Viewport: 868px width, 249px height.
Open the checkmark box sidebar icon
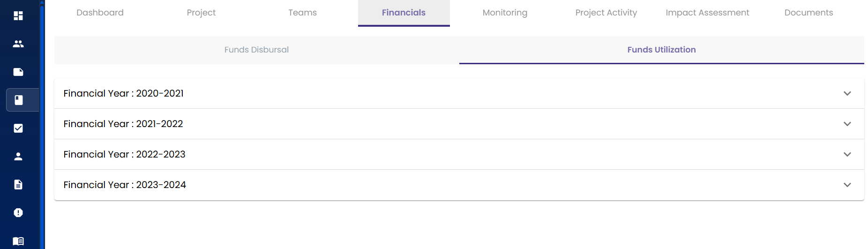pos(18,128)
